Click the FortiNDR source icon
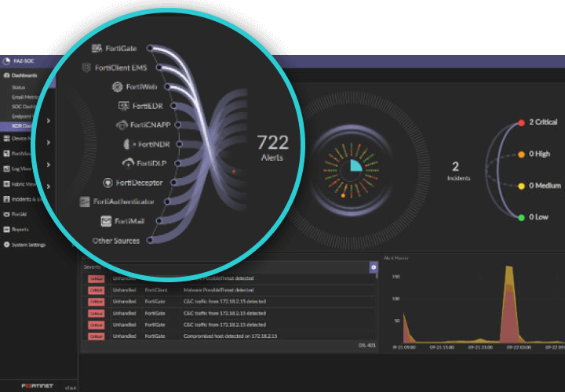The width and height of the screenshot is (565, 392). point(126,144)
